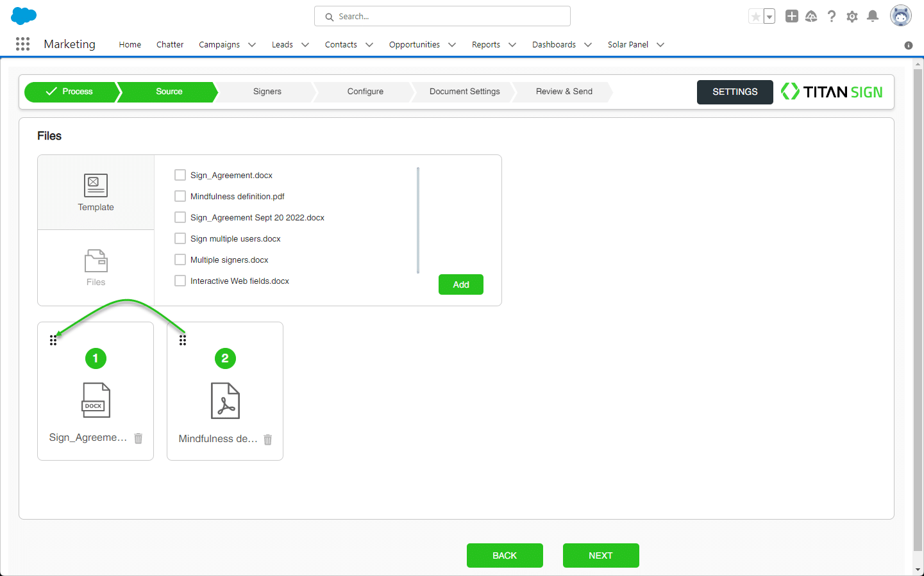
Task: Click the Global Actions plus icon
Action: (792, 16)
